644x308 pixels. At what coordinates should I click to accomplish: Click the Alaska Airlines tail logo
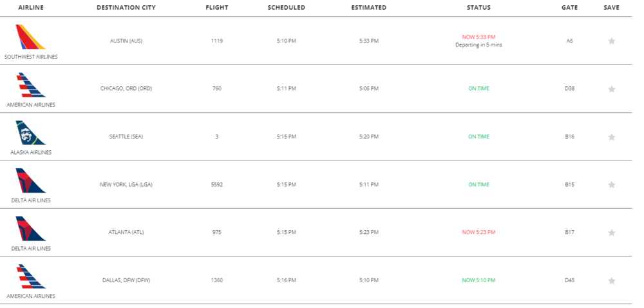[31, 133]
